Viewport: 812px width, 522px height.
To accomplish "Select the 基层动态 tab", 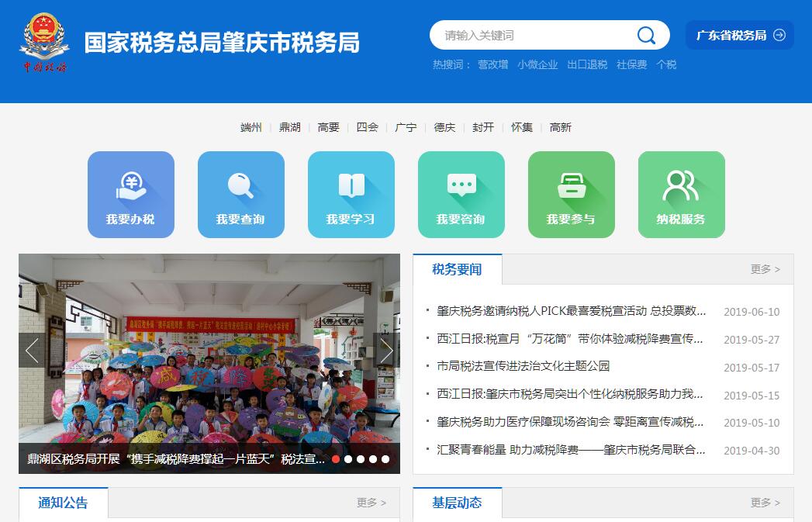I will point(458,503).
